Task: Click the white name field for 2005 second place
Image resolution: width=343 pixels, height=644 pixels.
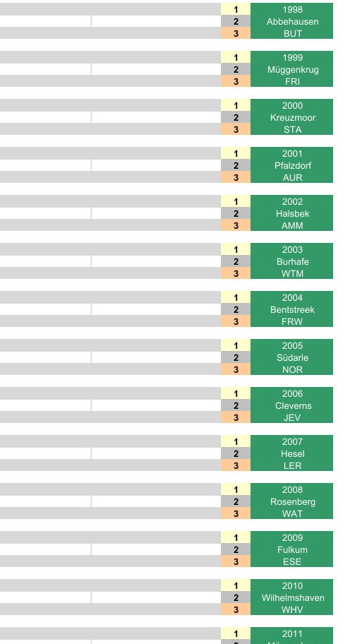Action: pyautogui.click(x=156, y=357)
